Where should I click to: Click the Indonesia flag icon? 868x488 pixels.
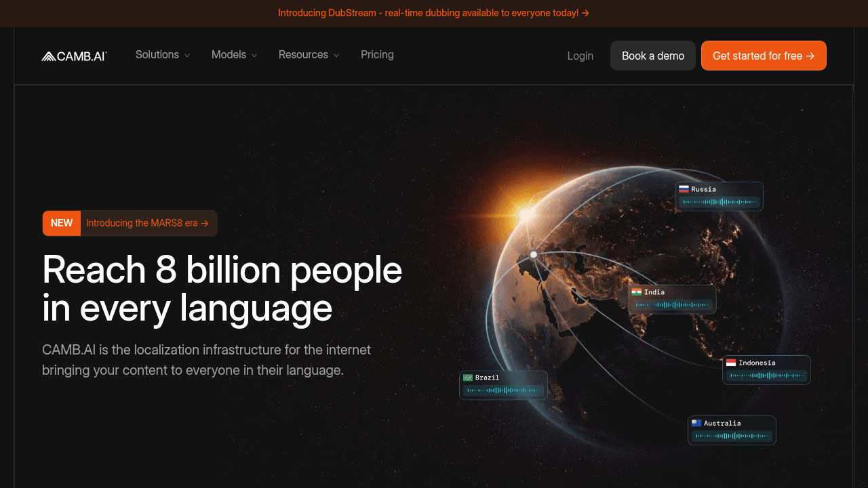[731, 363]
